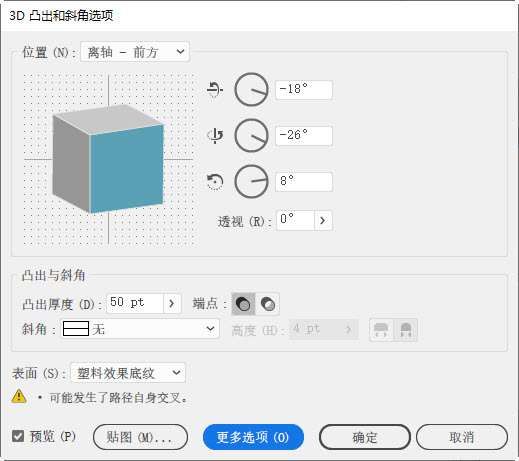This screenshot has height=461, width=519.
Task: Expand the 透视 perspective slider arrow
Action: pos(323,220)
